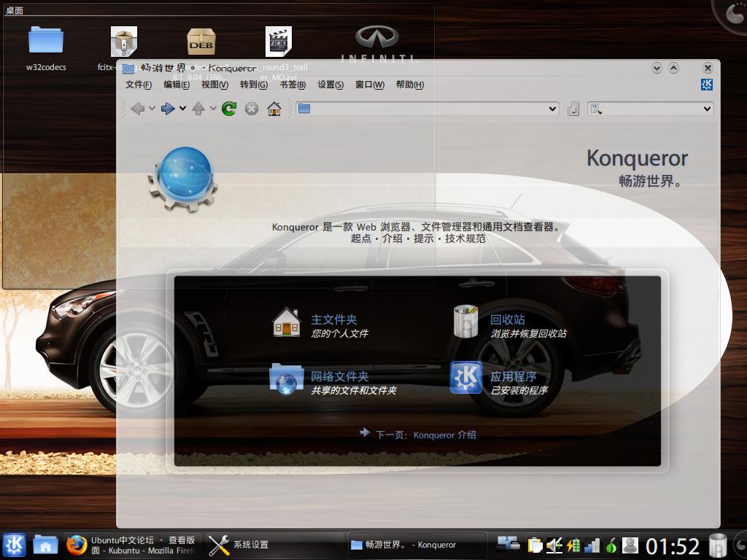The width and height of the screenshot is (747, 560).
Task: Click the green onion tray icon
Action: click(611, 545)
